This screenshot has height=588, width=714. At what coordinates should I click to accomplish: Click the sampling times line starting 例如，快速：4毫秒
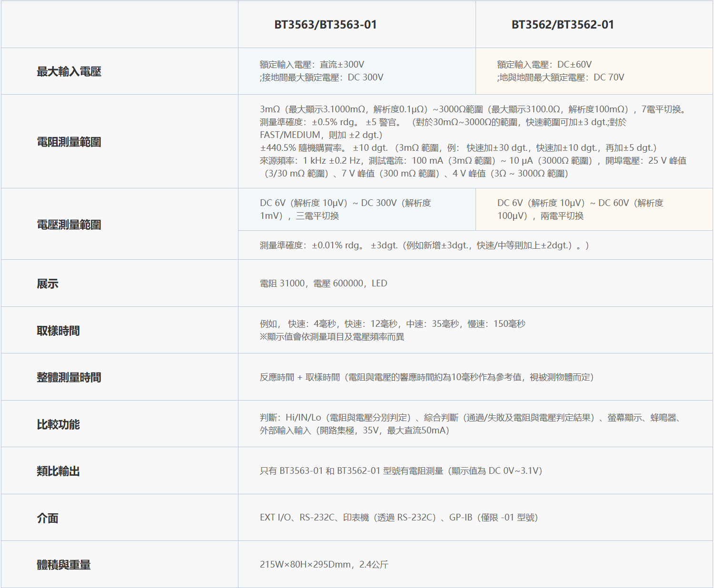393,323
